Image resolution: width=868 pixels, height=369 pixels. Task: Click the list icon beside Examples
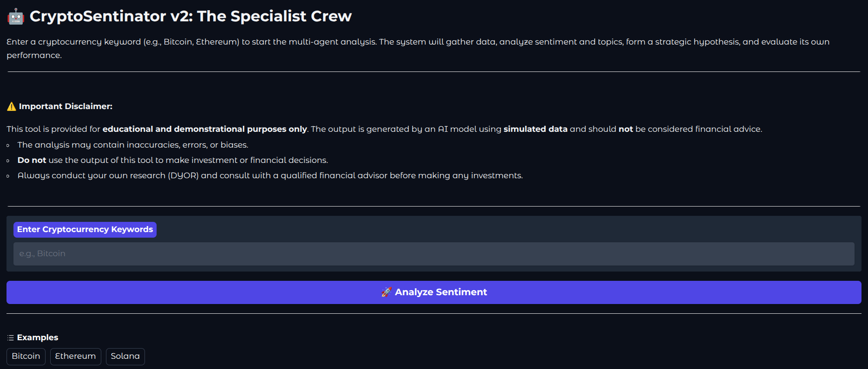11,338
